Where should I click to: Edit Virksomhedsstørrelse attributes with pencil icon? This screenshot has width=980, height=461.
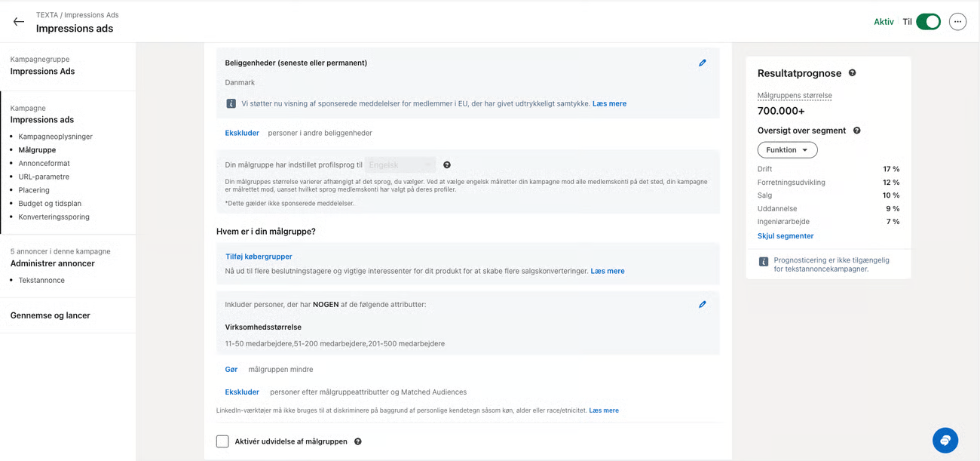point(702,305)
